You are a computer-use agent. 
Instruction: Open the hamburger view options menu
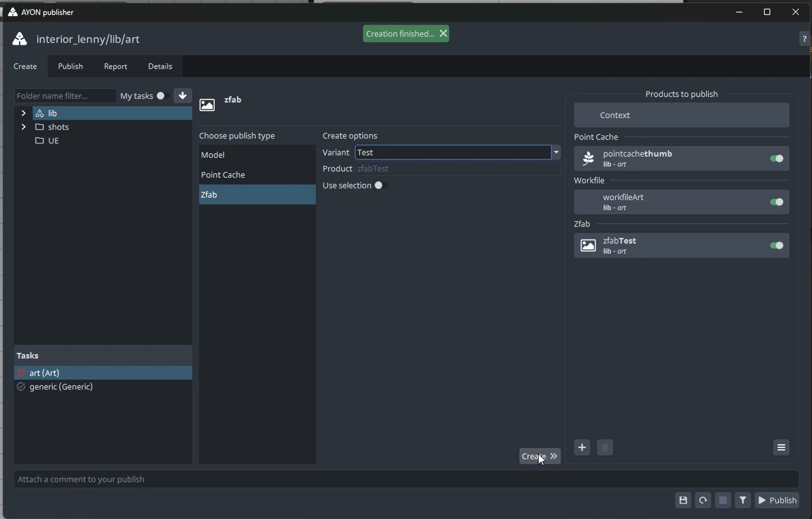781,447
